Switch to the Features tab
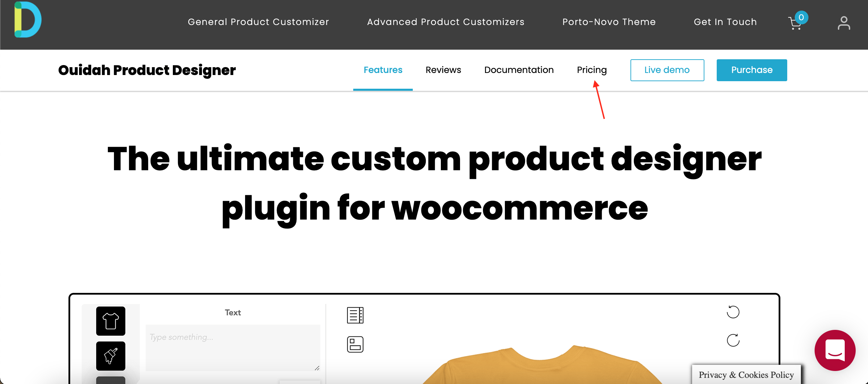868x384 pixels. coord(383,70)
